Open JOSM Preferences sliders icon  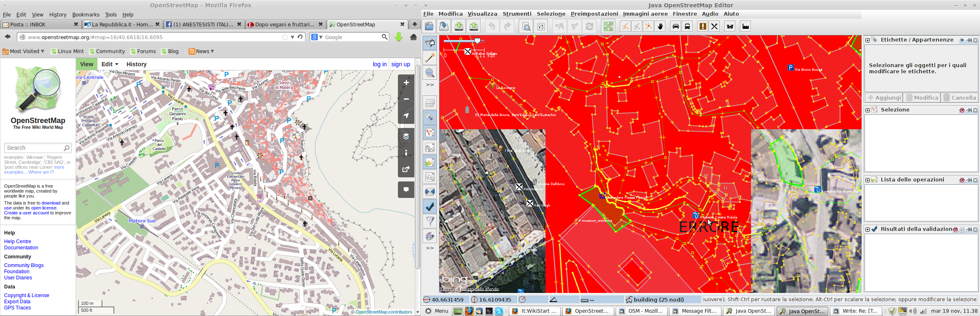(x=541, y=26)
